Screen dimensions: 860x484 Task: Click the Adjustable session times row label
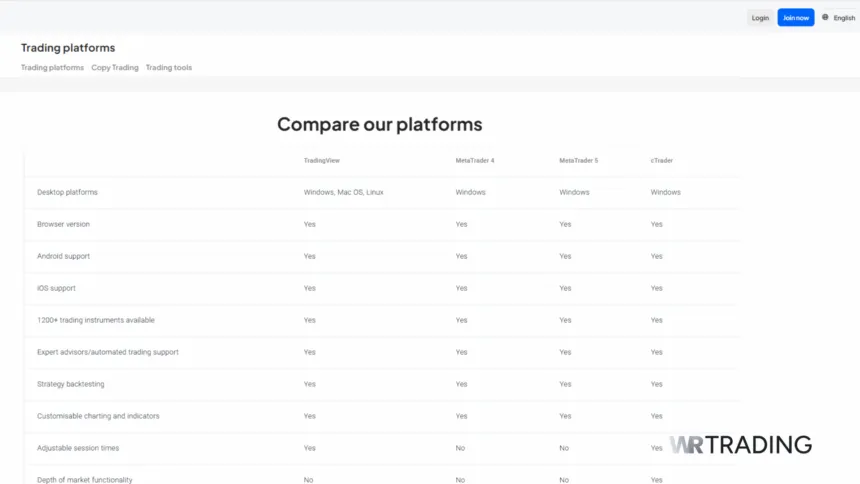click(78, 448)
